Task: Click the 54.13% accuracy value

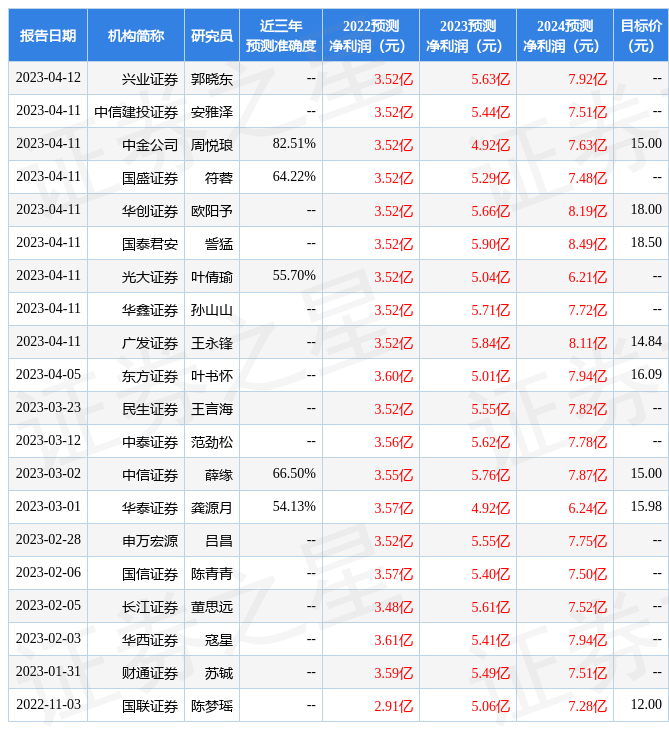Action: (294, 507)
